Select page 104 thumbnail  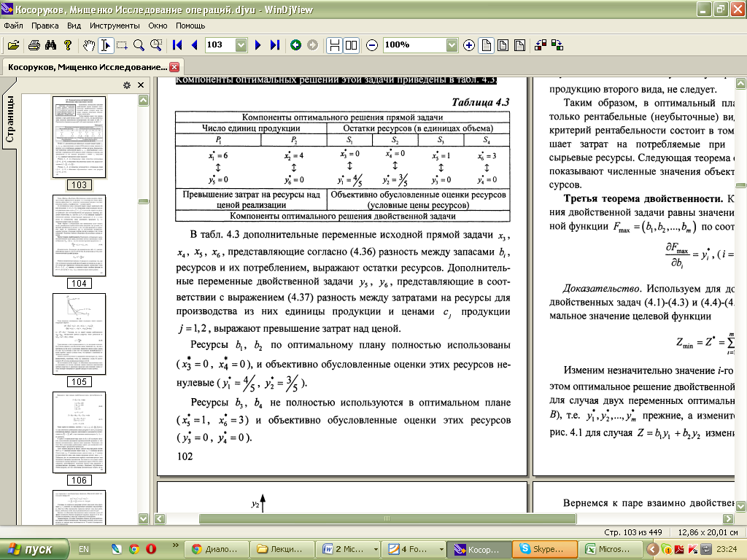click(79, 236)
